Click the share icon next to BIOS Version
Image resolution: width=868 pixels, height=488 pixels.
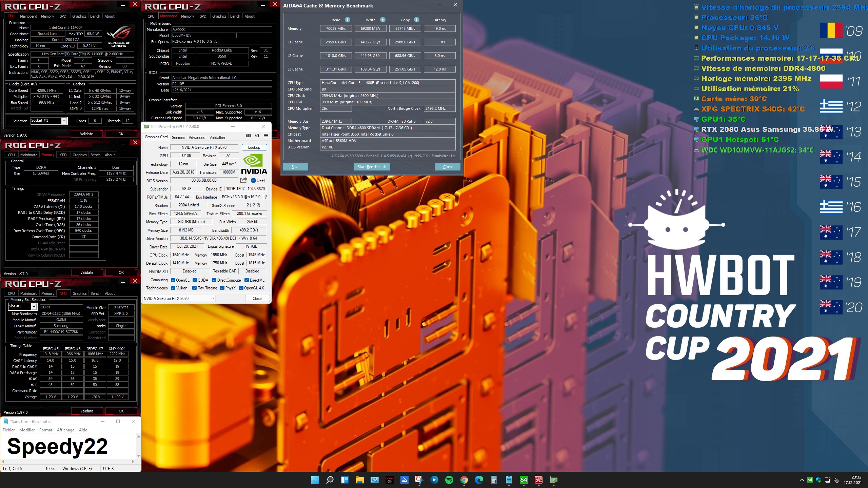click(243, 180)
